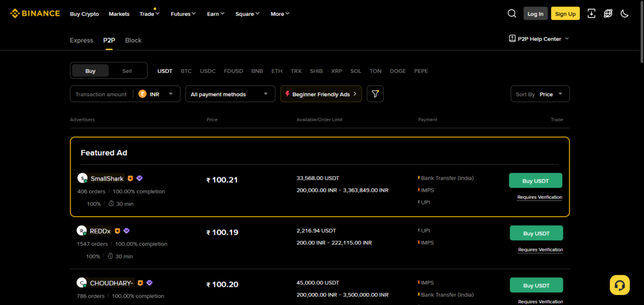Viewport: 644px width, 305px height.
Task: Select the SOL coin tab
Action: click(356, 71)
